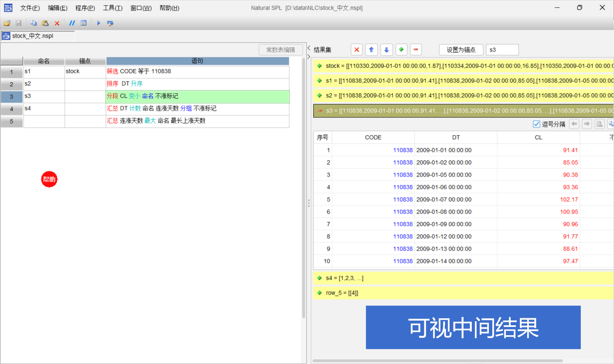Open the 窗口(W) menu
The image size is (614, 364).
141,8
